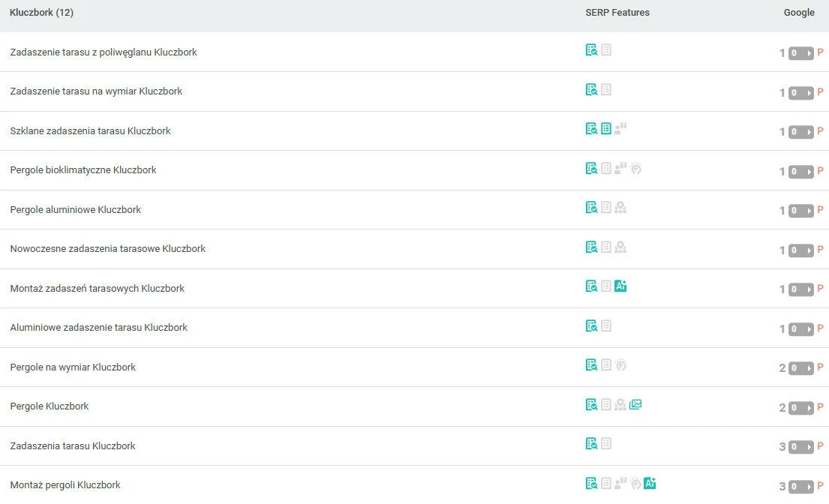This screenshot has height=504, width=829.
Task: Click the SERP Features column header
Action: coord(617,13)
